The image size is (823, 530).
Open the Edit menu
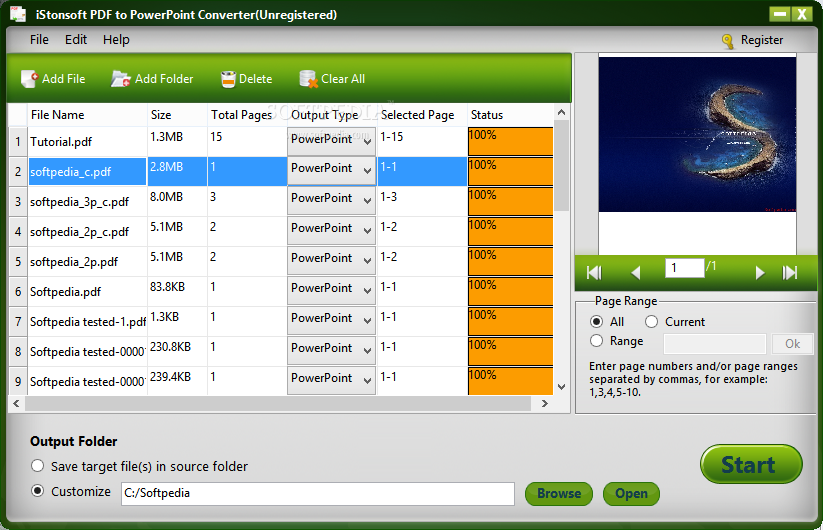point(76,40)
